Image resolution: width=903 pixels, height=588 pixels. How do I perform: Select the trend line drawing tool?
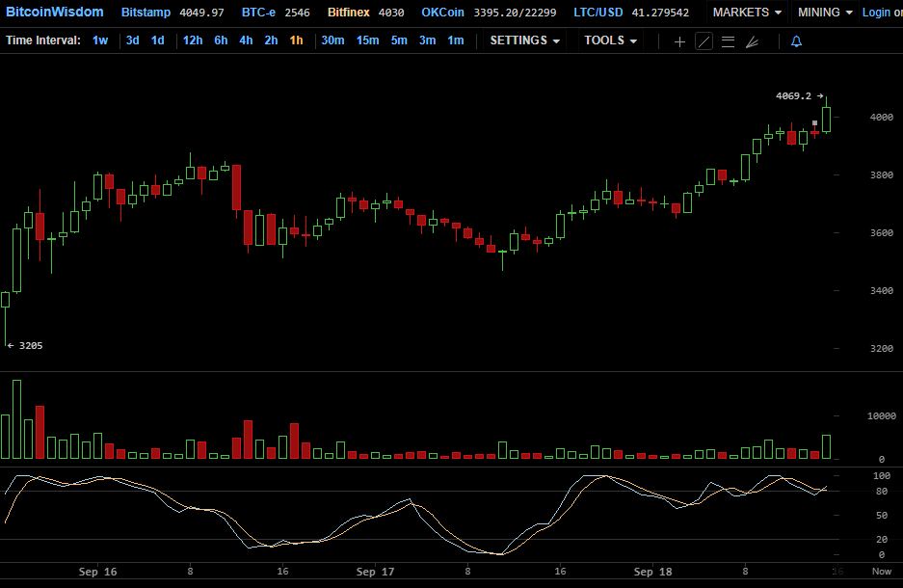pos(704,41)
